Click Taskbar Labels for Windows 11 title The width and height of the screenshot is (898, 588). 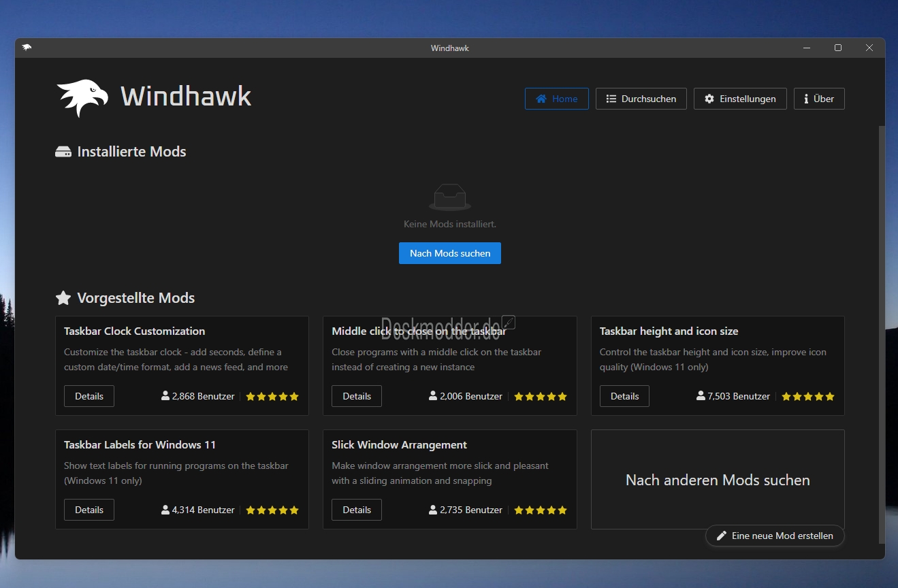pos(140,444)
